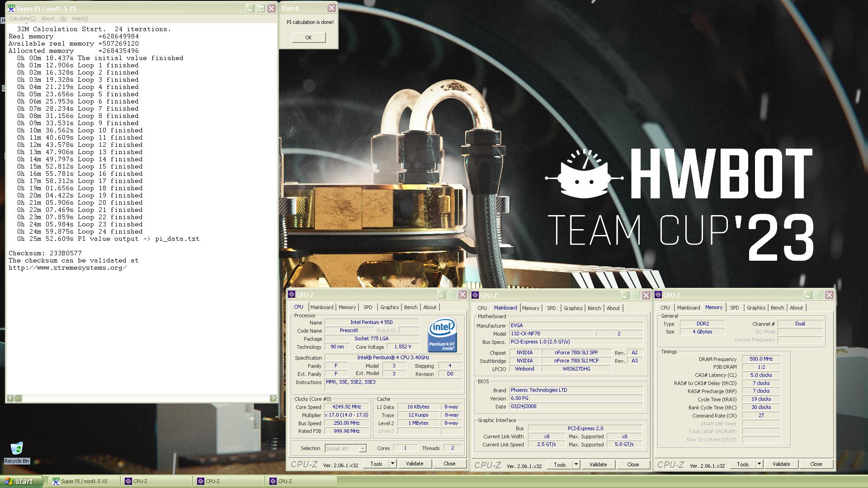Open the Help menu in Super PI
868x488 pixels.
point(80,19)
